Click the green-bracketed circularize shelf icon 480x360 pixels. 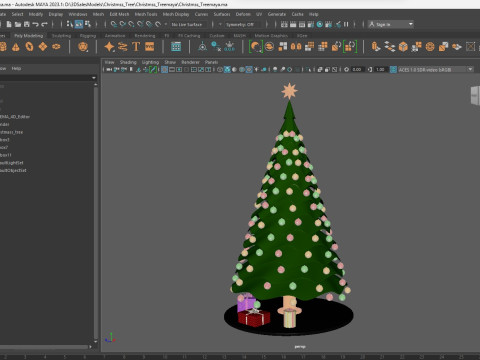(256, 47)
